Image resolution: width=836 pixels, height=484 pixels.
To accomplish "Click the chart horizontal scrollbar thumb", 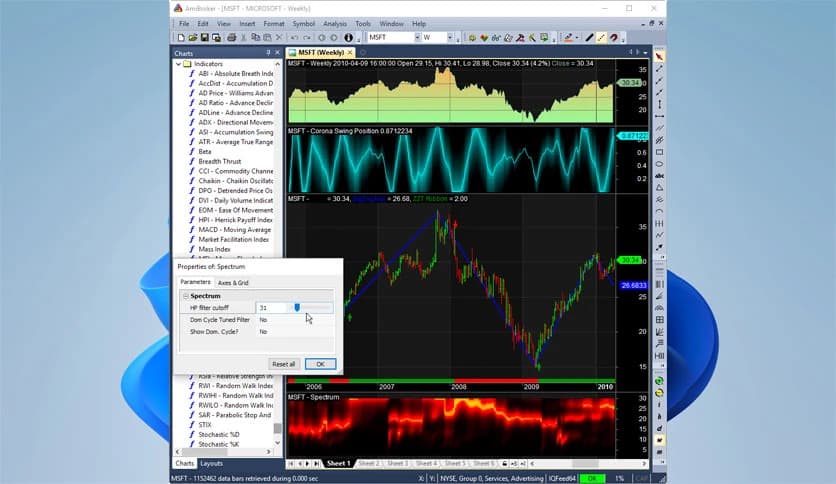I will (585, 464).
